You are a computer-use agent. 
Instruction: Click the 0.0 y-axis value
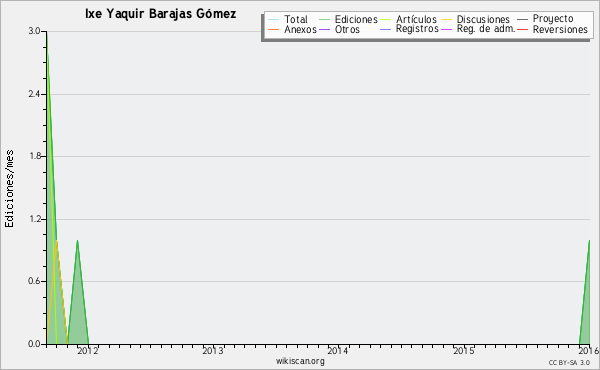(x=34, y=344)
